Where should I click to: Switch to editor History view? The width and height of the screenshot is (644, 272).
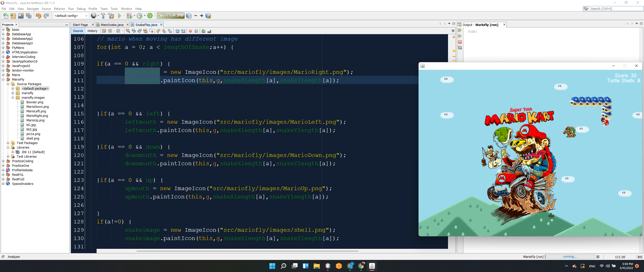tap(92, 31)
